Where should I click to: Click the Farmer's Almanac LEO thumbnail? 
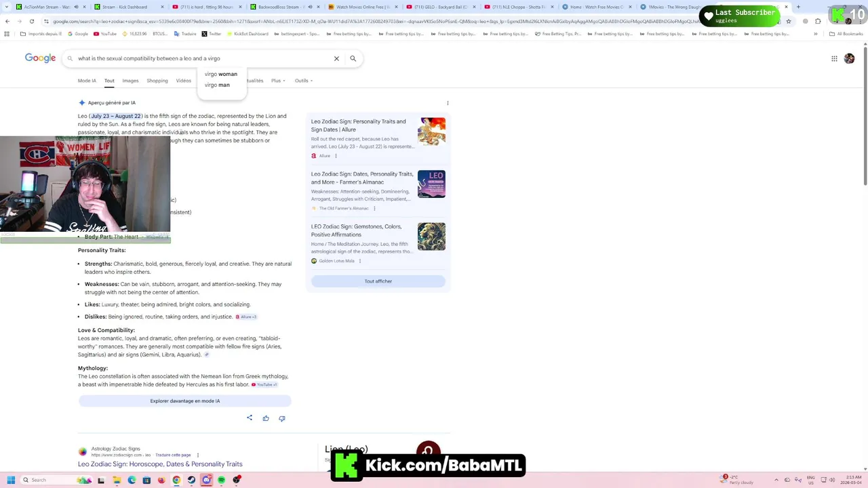pyautogui.click(x=432, y=184)
